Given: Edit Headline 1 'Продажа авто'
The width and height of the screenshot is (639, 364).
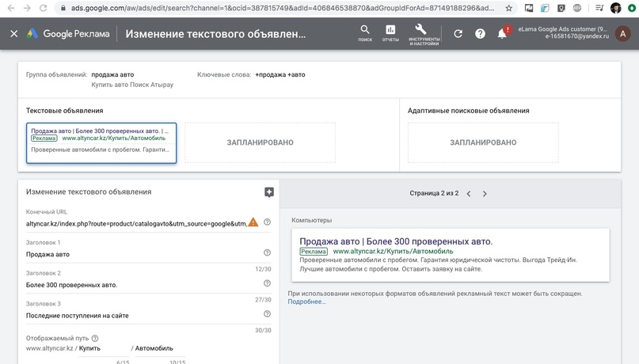Looking at the screenshot, I should click(x=144, y=254).
